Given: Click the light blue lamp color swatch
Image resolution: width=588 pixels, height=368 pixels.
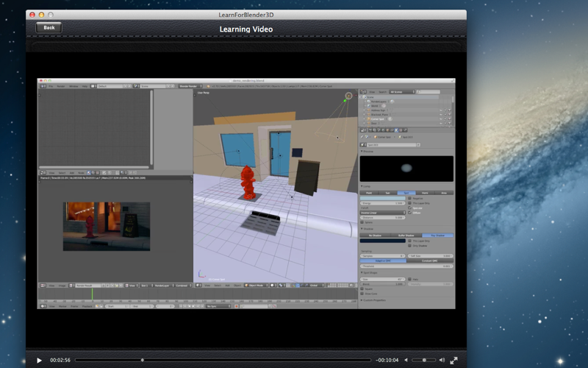Looking at the screenshot, I should [383, 198].
